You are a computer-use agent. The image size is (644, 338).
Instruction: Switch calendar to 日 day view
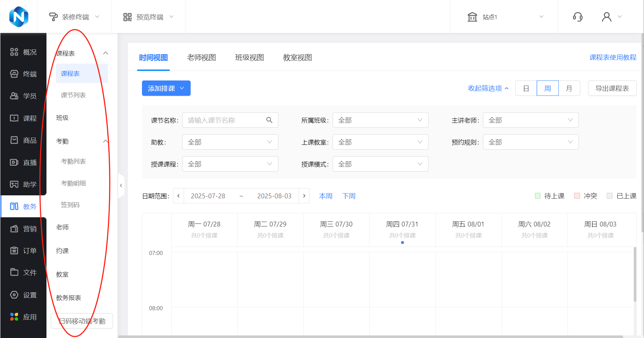[526, 88]
